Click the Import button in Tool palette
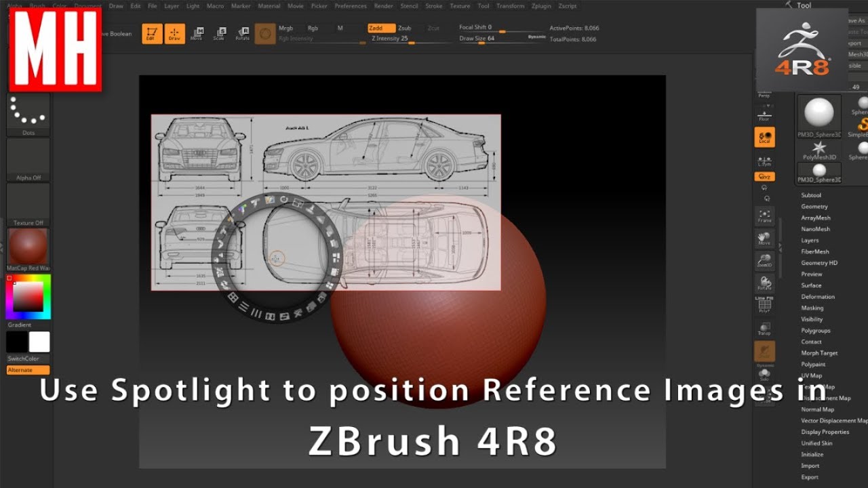Viewport: 868px width, 488px height. click(810, 466)
